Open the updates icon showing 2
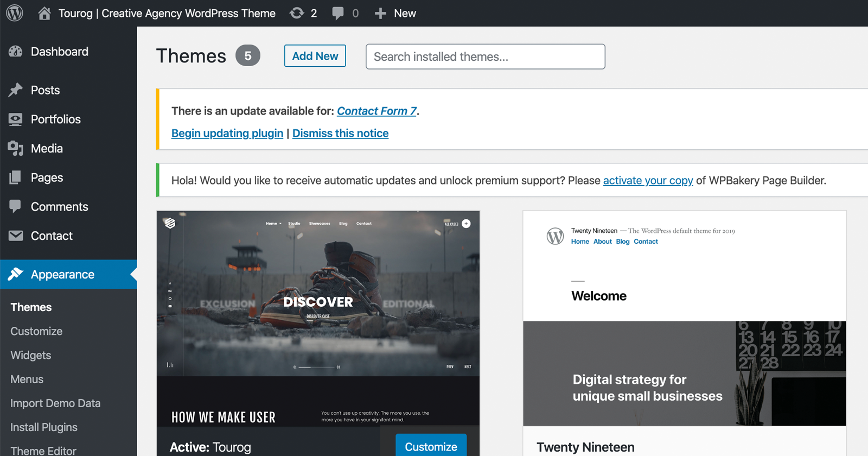The height and width of the screenshot is (456, 868). point(297,13)
